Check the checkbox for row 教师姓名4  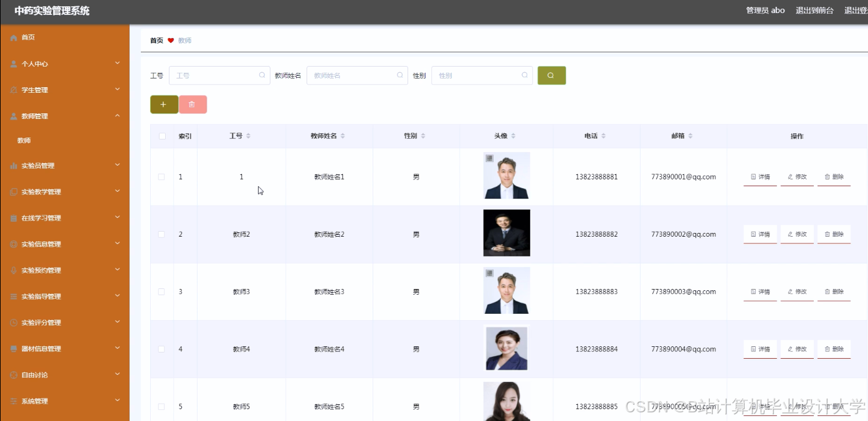coord(161,349)
